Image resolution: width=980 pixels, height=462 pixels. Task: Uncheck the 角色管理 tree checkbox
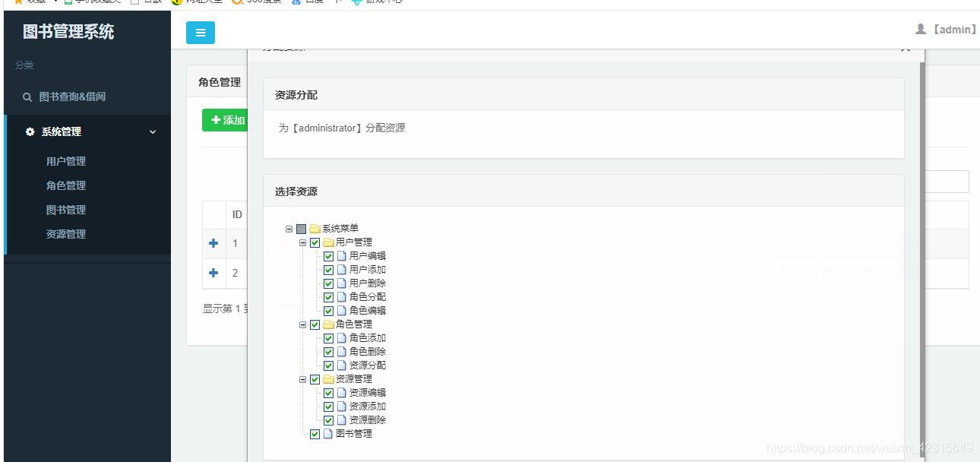315,324
